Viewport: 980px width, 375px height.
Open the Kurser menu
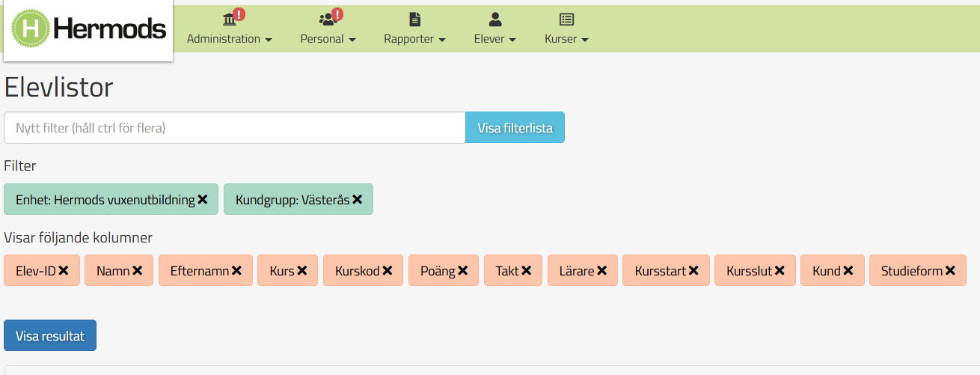pyautogui.click(x=566, y=39)
